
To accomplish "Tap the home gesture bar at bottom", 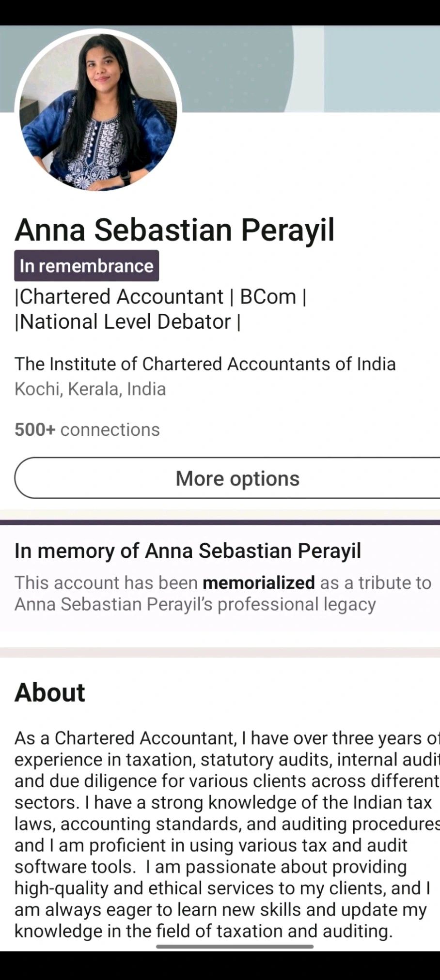I will point(235,947).
